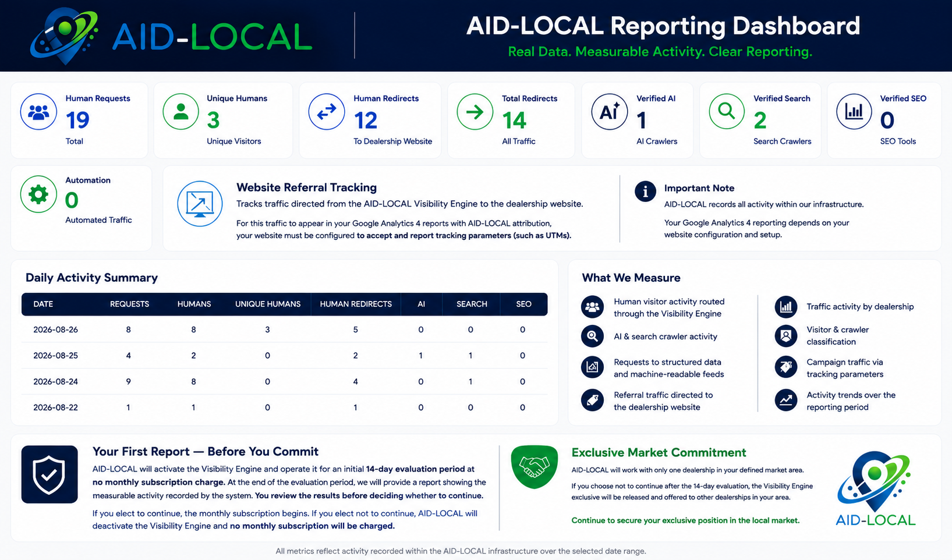Click the Unique Humans value 3

point(213,120)
